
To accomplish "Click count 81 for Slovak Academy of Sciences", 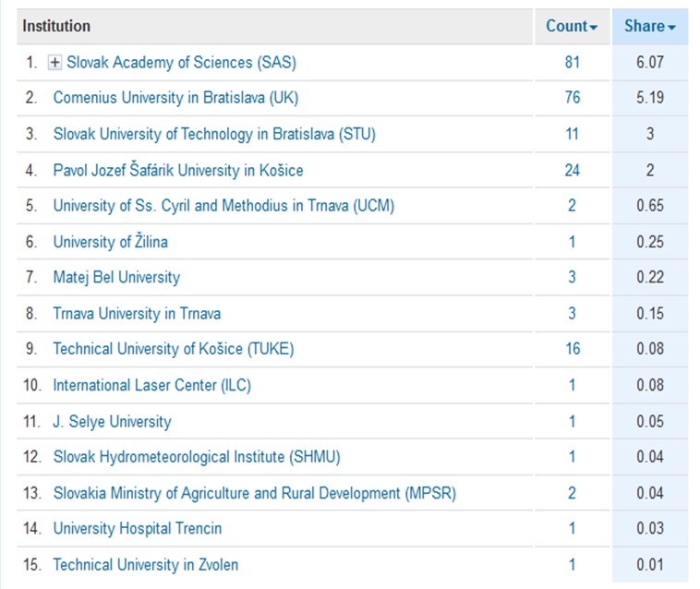I will click(572, 62).
